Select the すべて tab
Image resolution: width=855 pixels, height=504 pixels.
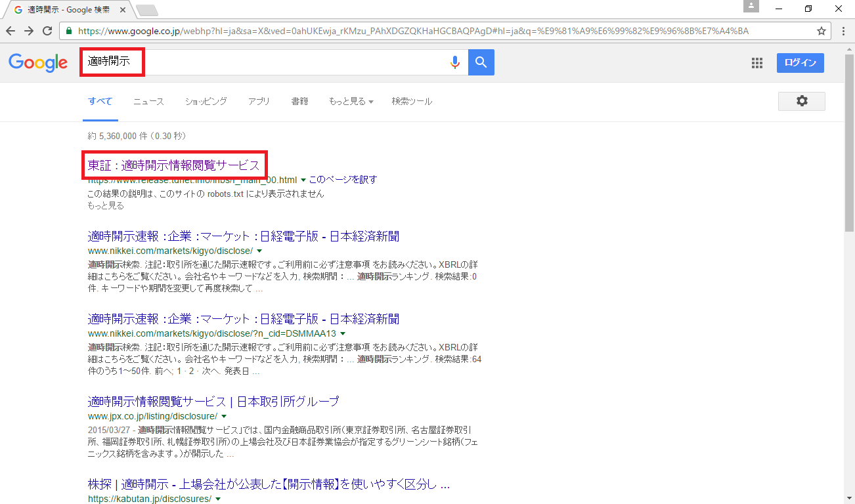pyautogui.click(x=100, y=101)
